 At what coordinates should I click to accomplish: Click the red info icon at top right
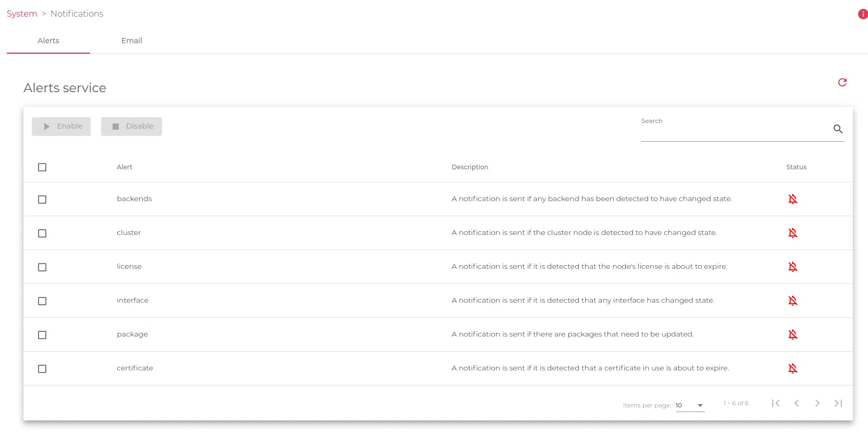coord(862,14)
